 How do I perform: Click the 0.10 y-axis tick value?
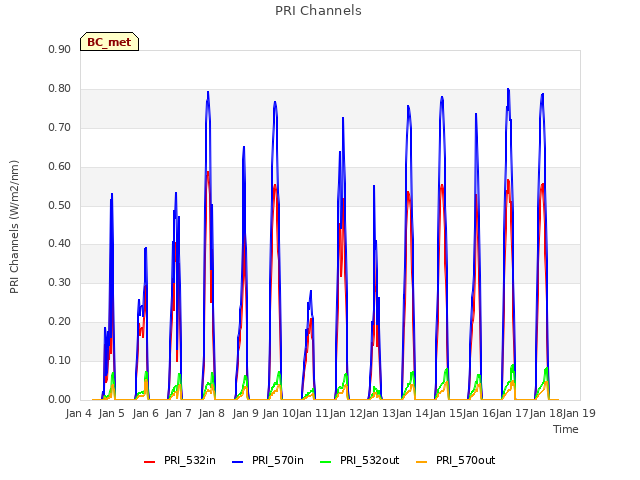coord(60,360)
